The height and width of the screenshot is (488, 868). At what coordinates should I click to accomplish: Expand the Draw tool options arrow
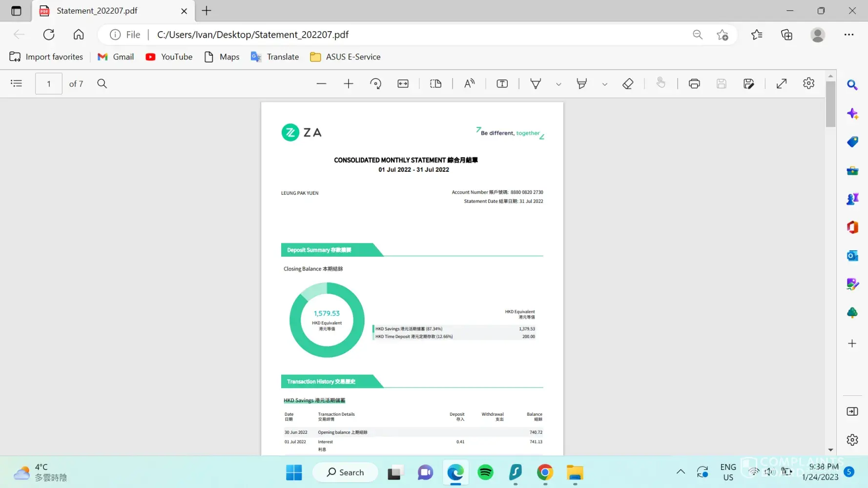click(558, 84)
